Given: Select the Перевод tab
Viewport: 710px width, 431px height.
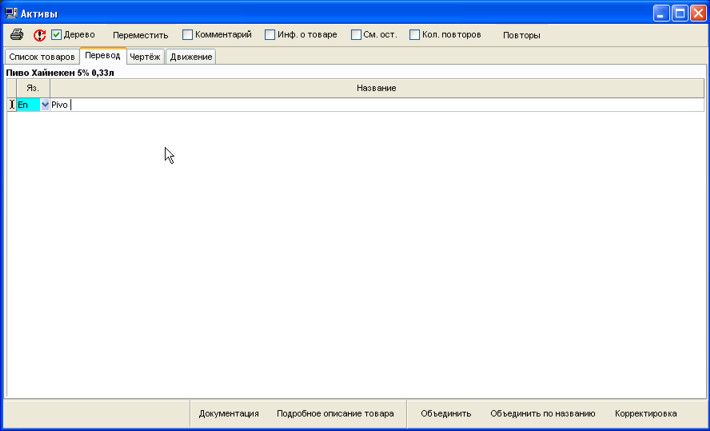Looking at the screenshot, I should click(103, 56).
